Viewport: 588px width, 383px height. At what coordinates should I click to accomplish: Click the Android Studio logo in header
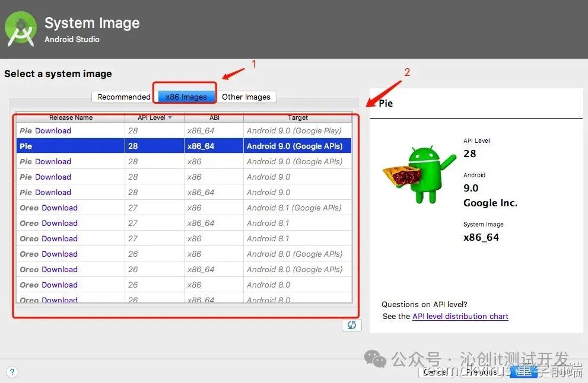21,29
